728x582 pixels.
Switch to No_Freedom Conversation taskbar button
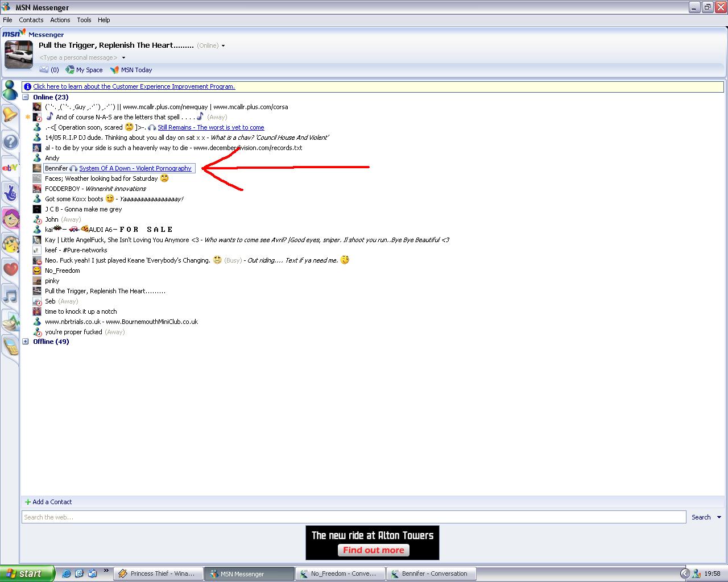tap(340, 573)
